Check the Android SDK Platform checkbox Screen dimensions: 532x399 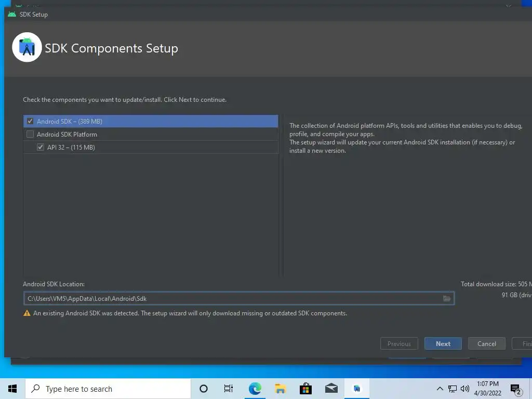tap(30, 134)
